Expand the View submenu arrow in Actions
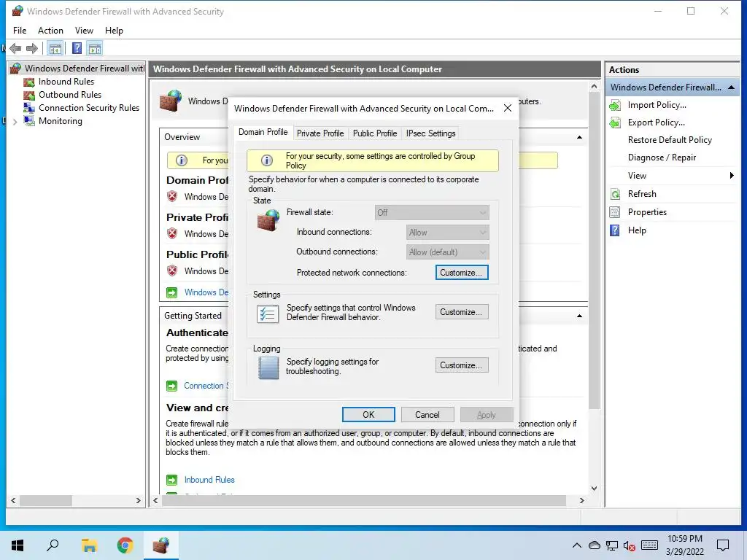747x560 pixels. pyautogui.click(x=732, y=176)
